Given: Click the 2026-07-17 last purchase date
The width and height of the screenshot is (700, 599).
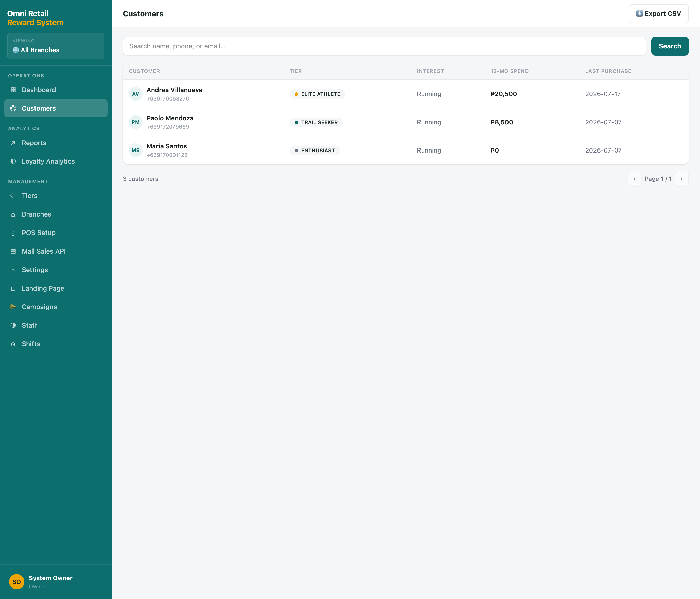Looking at the screenshot, I should 603,94.
